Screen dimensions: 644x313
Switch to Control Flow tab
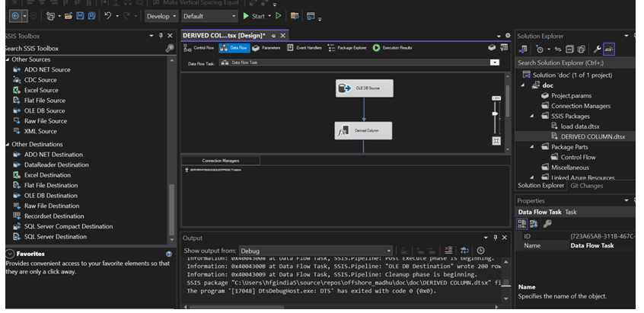coord(199,48)
